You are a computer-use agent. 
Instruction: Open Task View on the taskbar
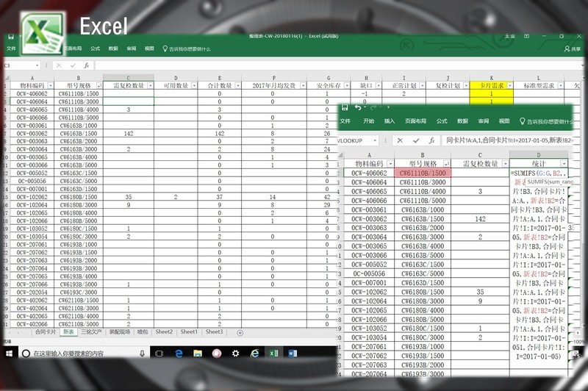(159, 354)
